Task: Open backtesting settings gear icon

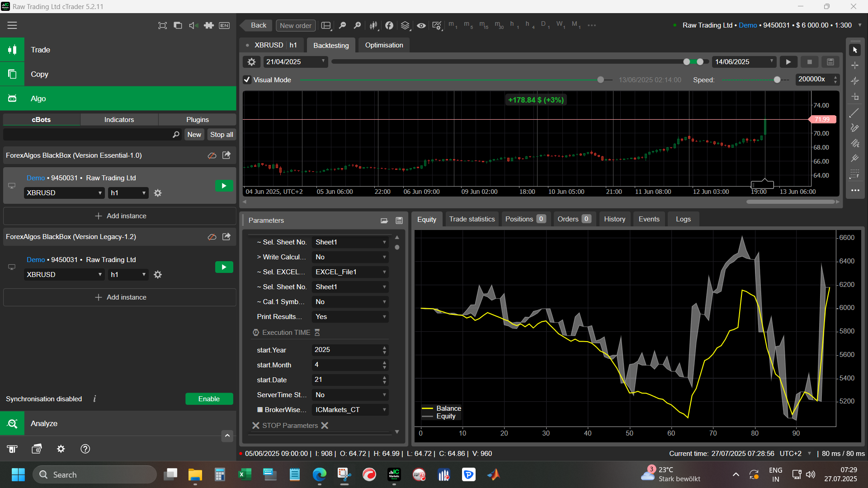Action: pyautogui.click(x=252, y=62)
